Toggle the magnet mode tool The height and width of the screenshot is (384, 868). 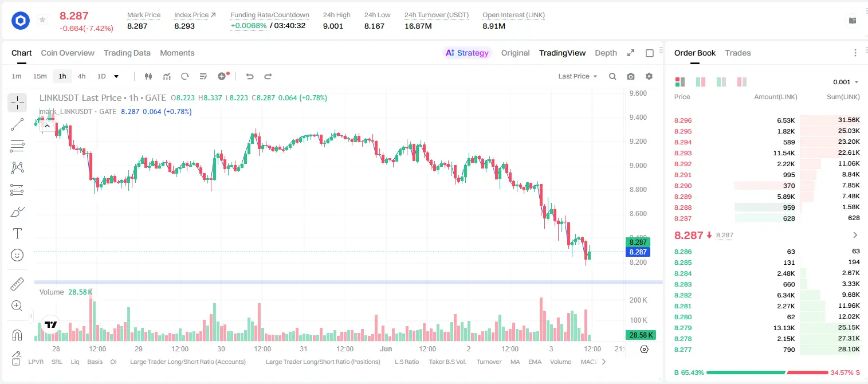[x=17, y=335]
